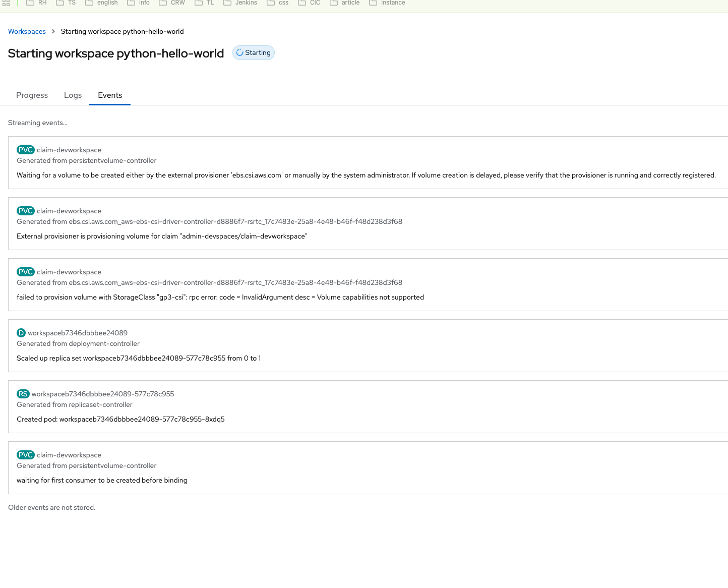Click the Workspaces breadcrumb link

click(x=27, y=31)
